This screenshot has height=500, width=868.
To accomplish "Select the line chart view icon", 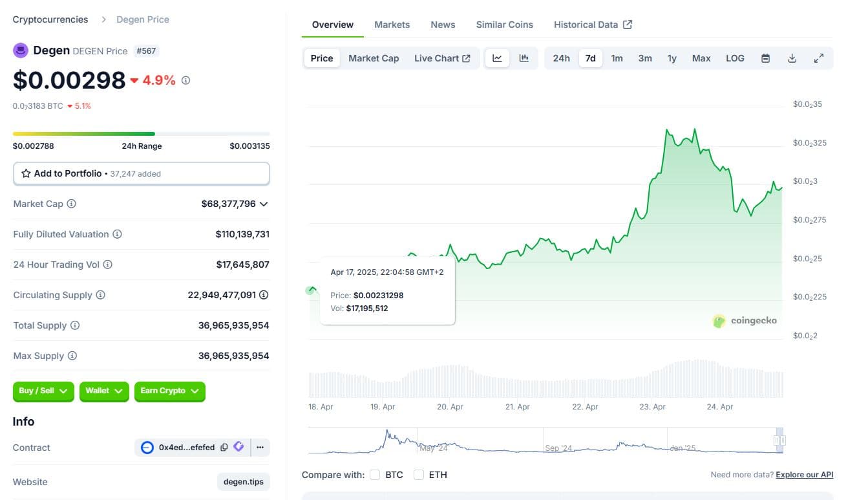I will (497, 58).
